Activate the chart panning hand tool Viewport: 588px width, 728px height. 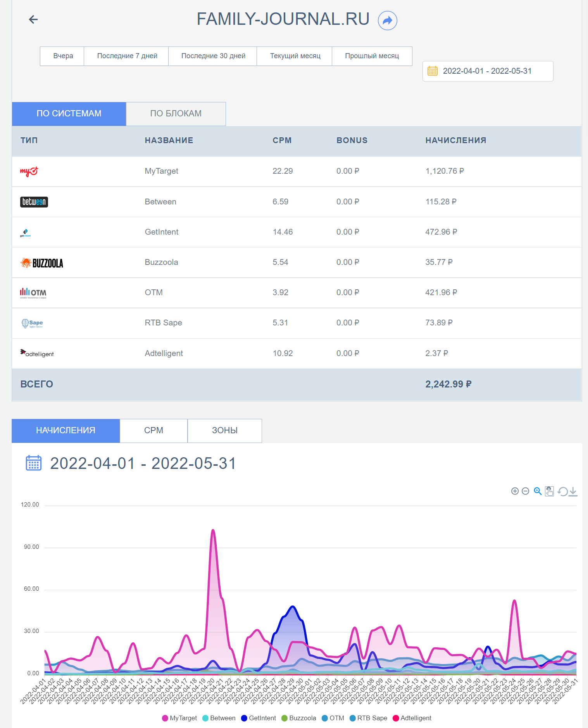tap(549, 491)
